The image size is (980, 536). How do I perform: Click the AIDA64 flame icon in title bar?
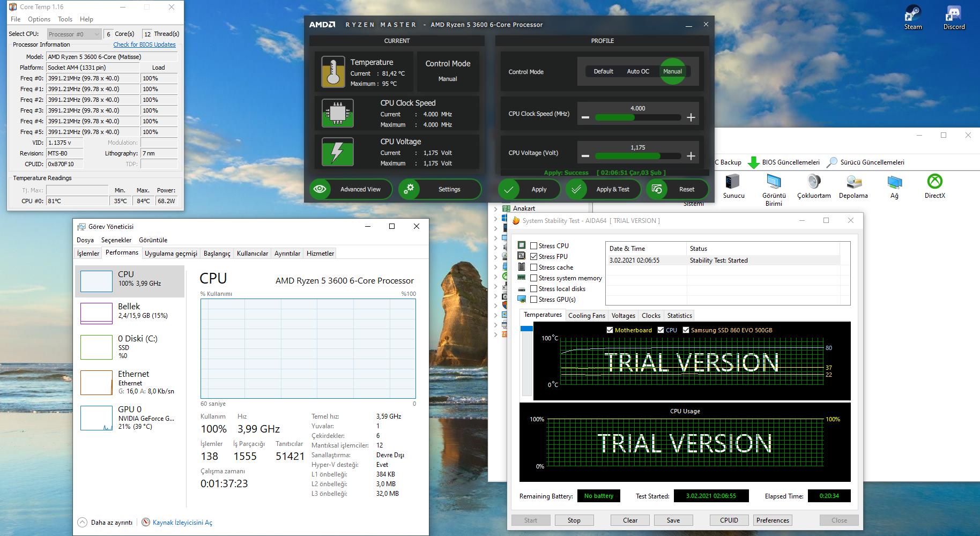click(x=516, y=220)
